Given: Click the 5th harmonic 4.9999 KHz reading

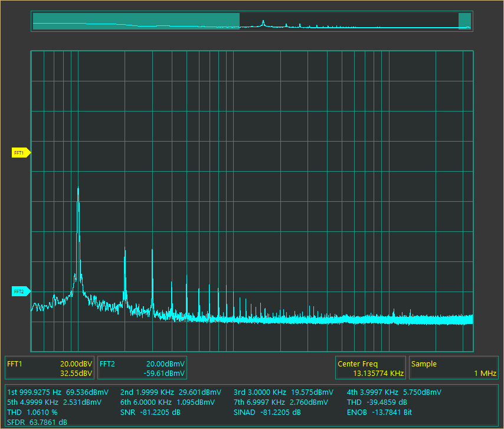Looking at the screenshot, I should click(54, 402).
